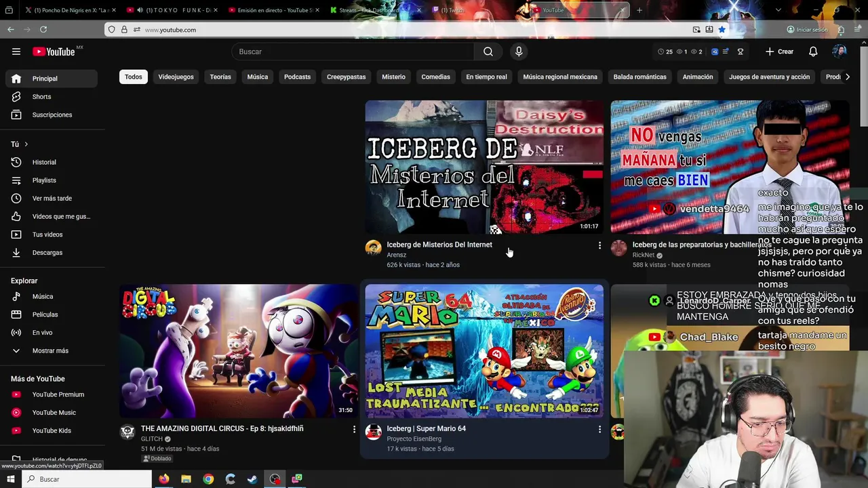This screenshot has width=868, height=488.
Task: Open Proyecto EisenBerg channel avatar
Action: click(374, 432)
